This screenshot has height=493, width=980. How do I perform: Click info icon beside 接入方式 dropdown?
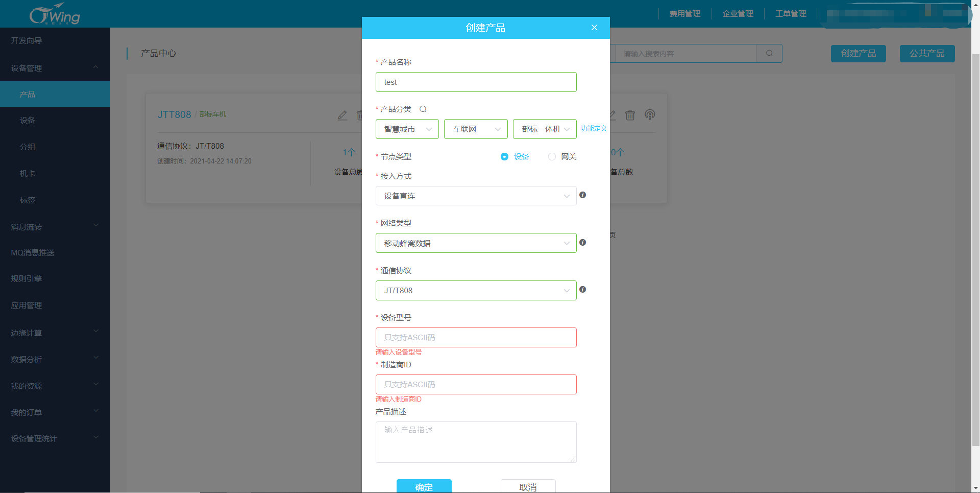tap(582, 195)
